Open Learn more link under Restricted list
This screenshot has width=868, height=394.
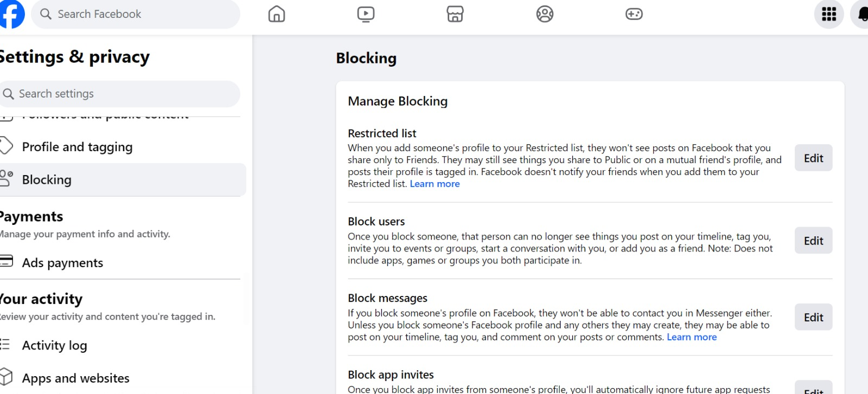pyautogui.click(x=435, y=184)
